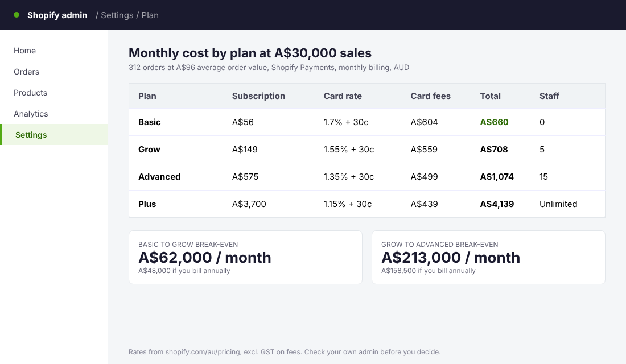Image resolution: width=626 pixels, height=364 pixels.
Task: Click the Plan breadcrumb
Action: coord(150,15)
